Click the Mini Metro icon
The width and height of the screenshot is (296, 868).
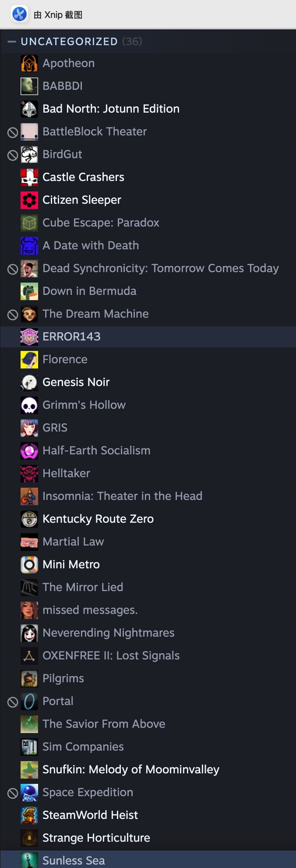tap(29, 564)
